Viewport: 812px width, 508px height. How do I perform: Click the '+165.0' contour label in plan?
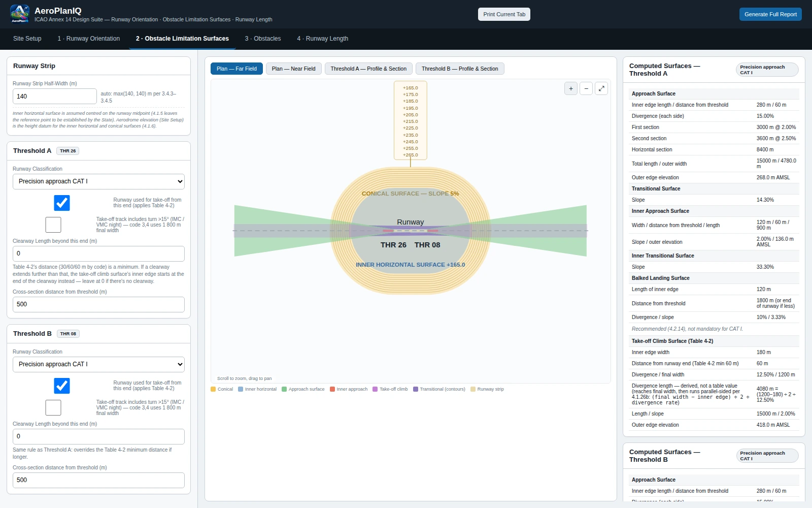pos(410,88)
